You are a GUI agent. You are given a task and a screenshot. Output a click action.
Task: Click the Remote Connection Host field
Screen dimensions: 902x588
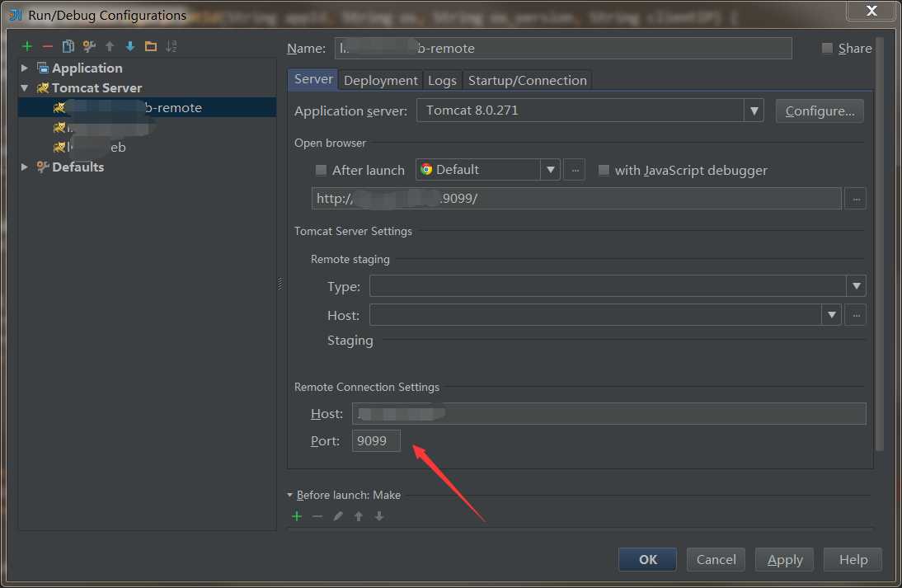[609, 414]
